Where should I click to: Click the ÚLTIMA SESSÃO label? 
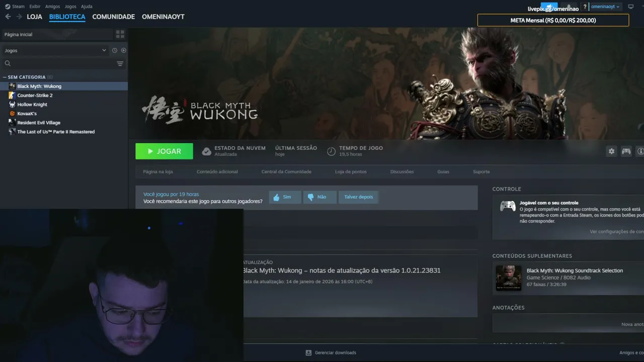pos(296,148)
